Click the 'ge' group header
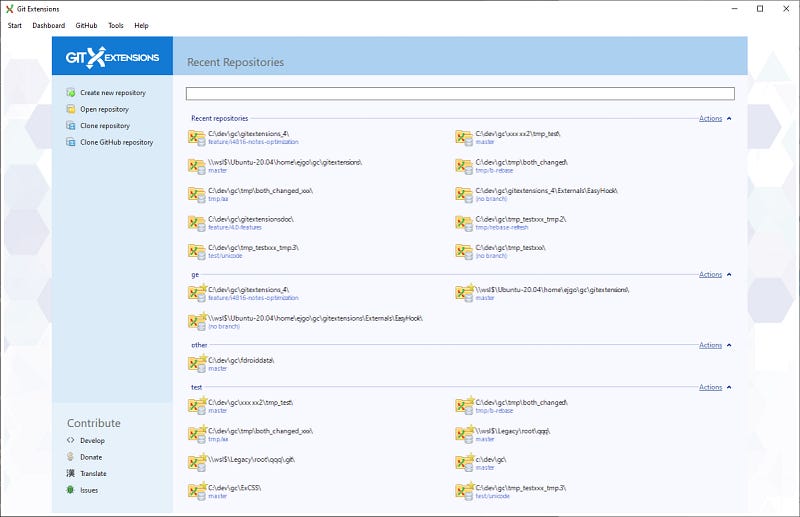 pos(195,275)
